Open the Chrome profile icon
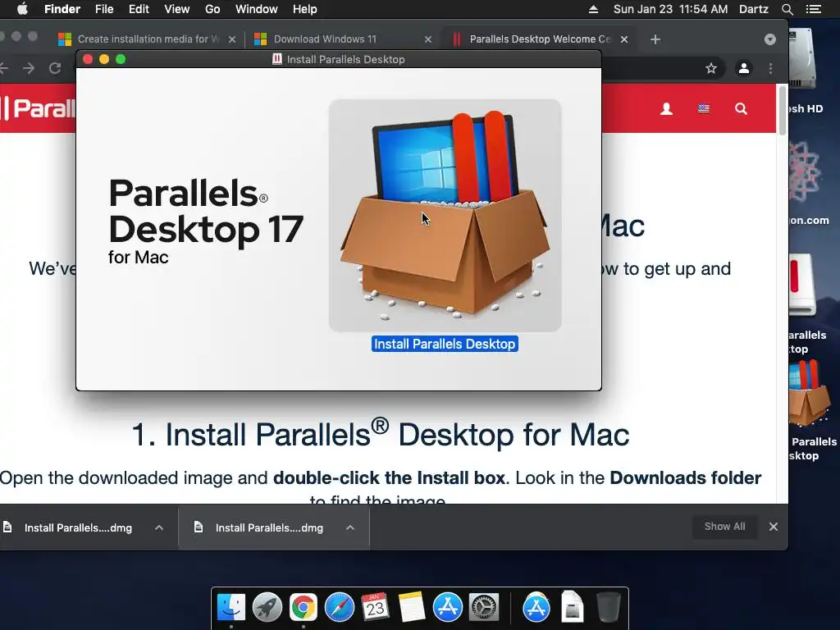 coord(743,68)
